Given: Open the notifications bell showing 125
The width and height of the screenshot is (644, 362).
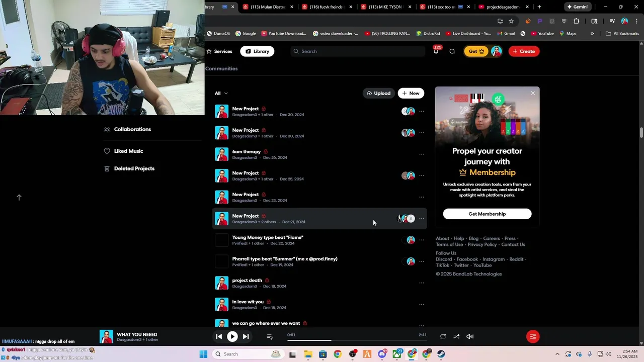Looking at the screenshot, I should 436,51.
